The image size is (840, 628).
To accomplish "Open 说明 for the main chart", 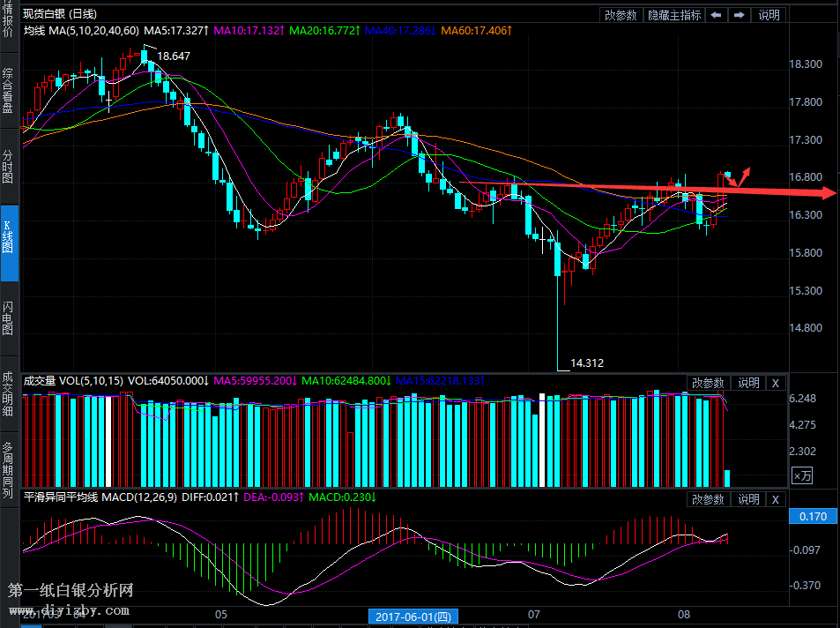I will (x=769, y=15).
